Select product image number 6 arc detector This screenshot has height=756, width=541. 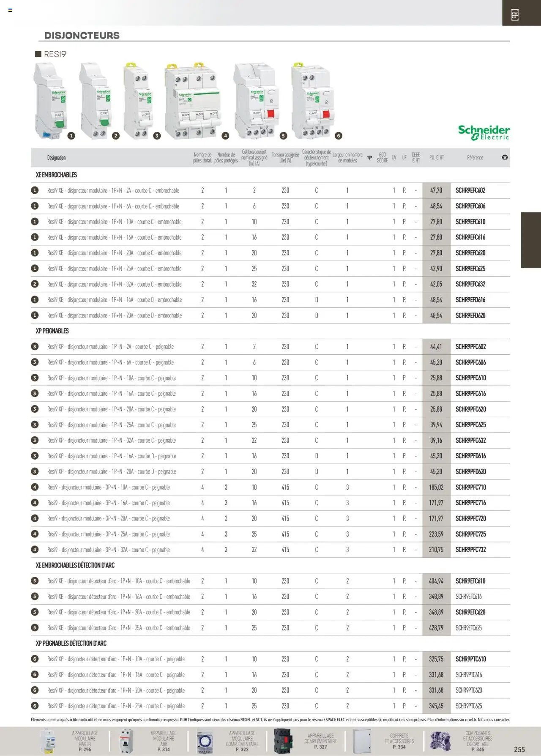(x=313, y=101)
